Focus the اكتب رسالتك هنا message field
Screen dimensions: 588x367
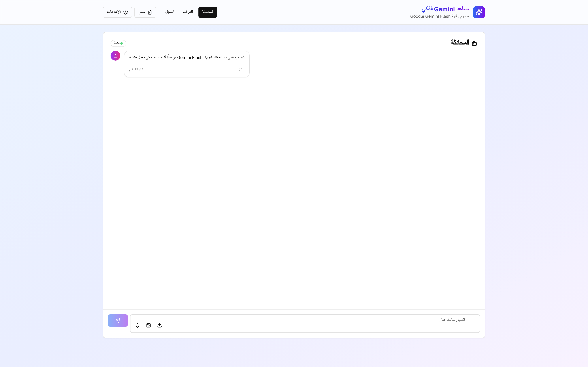click(x=316, y=320)
